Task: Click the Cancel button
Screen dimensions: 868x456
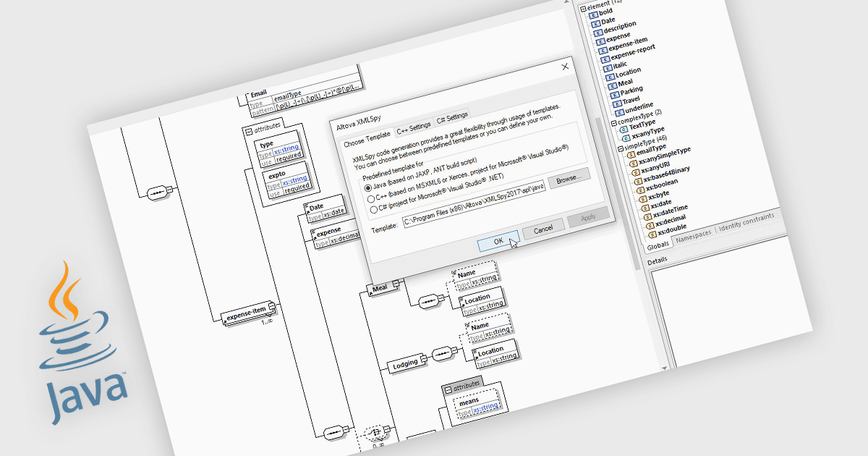Action: (x=542, y=229)
